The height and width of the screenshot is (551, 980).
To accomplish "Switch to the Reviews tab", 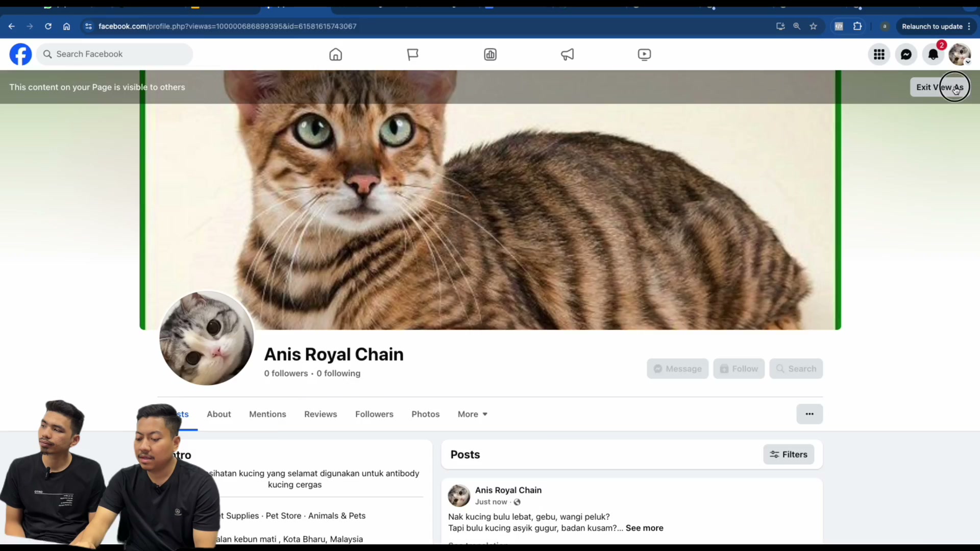I will click(321, 414).
